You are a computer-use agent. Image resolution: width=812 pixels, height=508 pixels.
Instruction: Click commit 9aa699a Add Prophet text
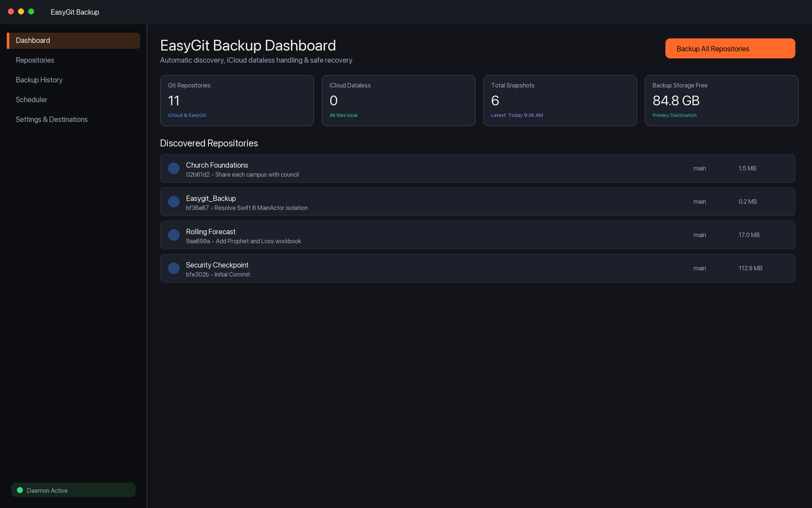pyautogui.click(x=243, y=241)
